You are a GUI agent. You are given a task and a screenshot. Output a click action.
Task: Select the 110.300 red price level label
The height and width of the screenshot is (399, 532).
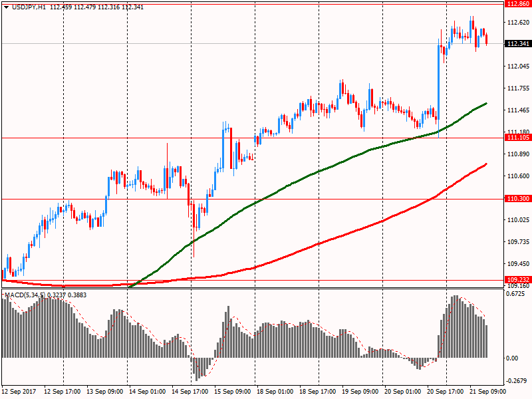click(518, 198)
